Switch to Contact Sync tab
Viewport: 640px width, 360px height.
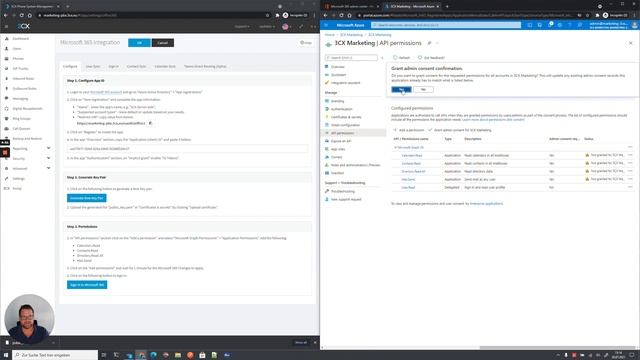click(136, 66)
